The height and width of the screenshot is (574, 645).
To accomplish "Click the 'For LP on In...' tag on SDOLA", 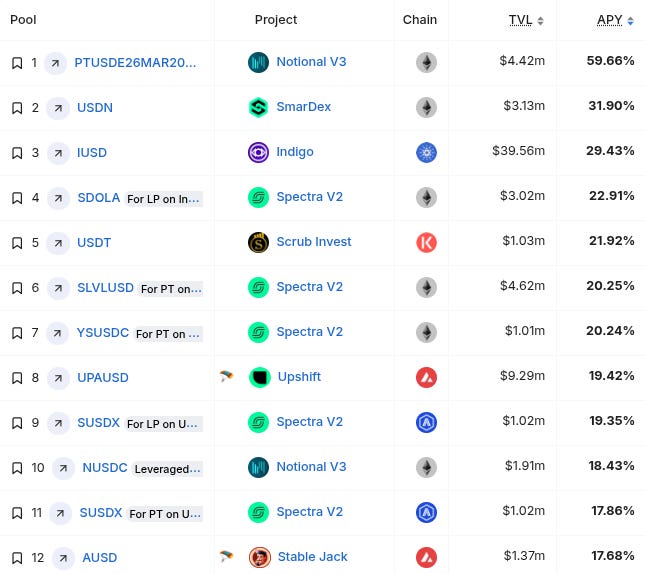I will [163, 199].
